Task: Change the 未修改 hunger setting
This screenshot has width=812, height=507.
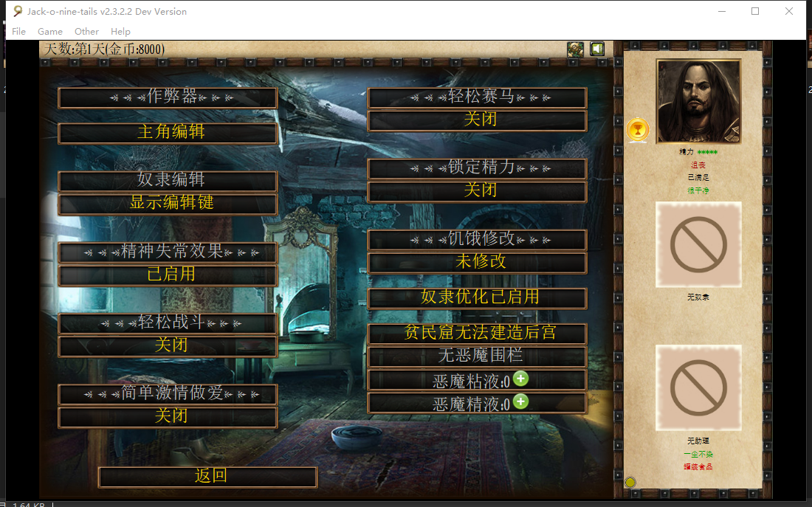Action: (x=477, y=262)
